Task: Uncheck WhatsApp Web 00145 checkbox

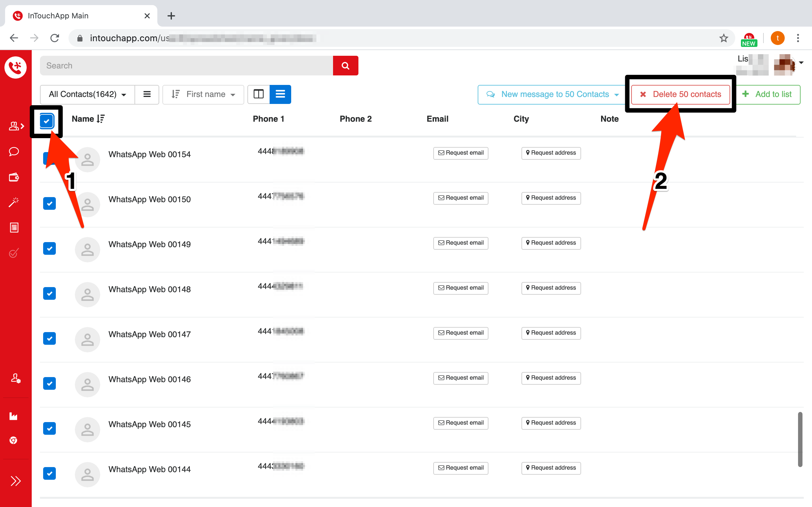Action: (x=49, y=428)
